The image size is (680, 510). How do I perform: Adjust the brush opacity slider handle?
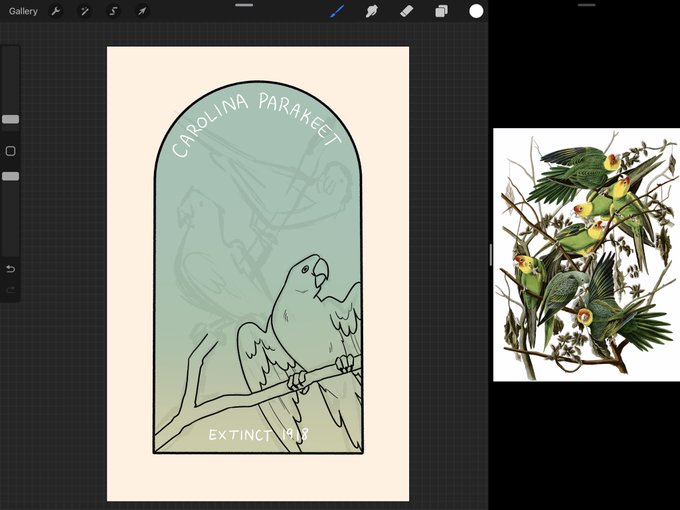[x=10, y=176]
